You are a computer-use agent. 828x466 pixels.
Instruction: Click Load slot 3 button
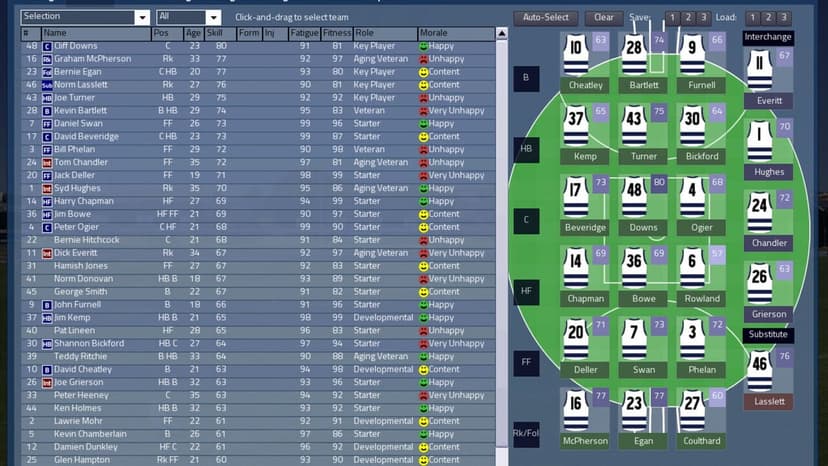coord(784,17)
